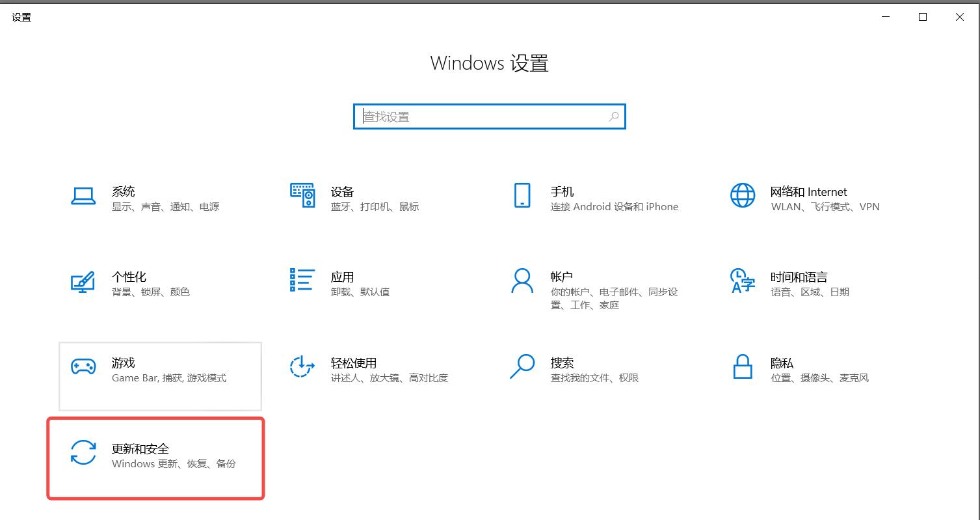This screenshot has height=520, width=980.
Task: Open the 更新和安全 title link
Action: [x=140, y=448]
